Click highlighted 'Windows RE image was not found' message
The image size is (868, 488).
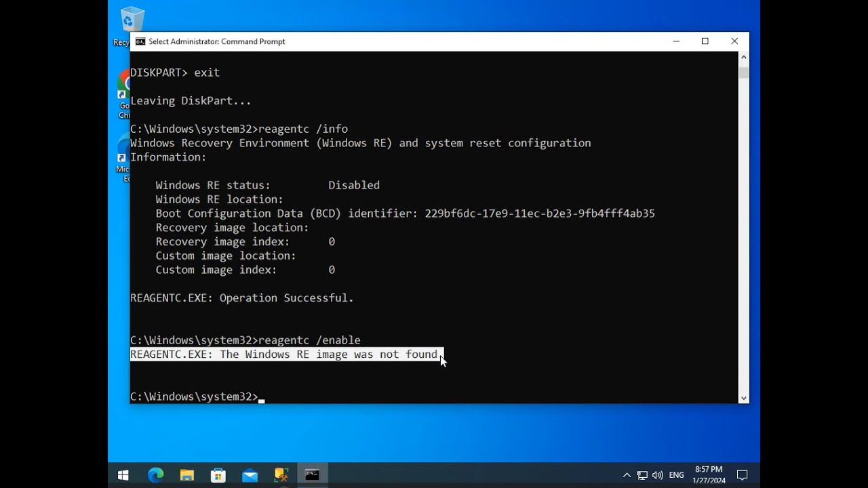click(287, 354)
